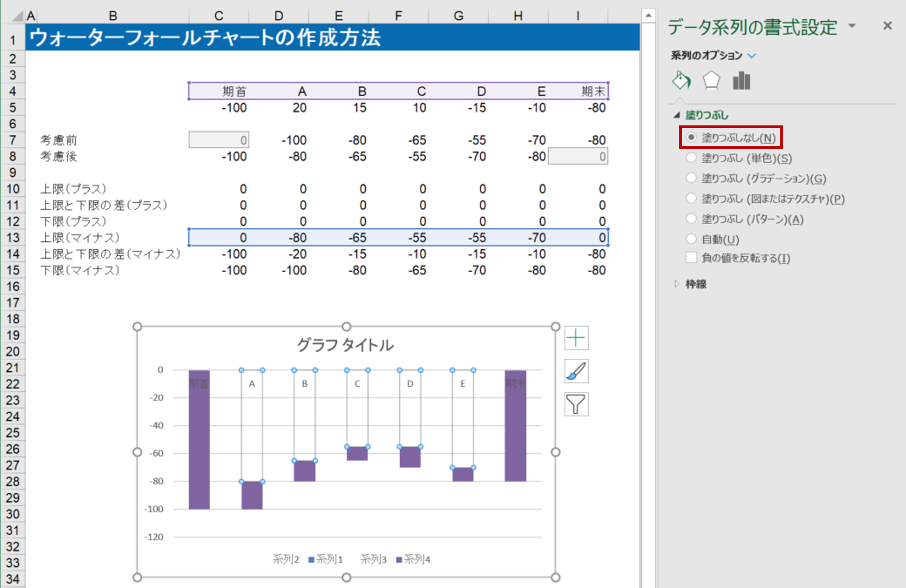906x588 pixels.
Task: Open the task pane options arrow
Action: click(x=852, y=26)
